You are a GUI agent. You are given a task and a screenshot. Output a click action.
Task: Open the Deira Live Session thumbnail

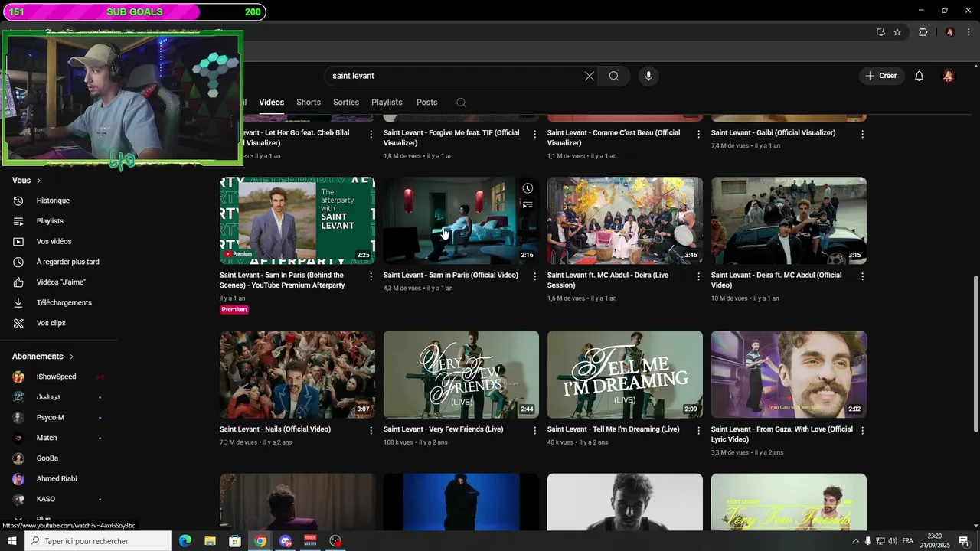point(625,221)
